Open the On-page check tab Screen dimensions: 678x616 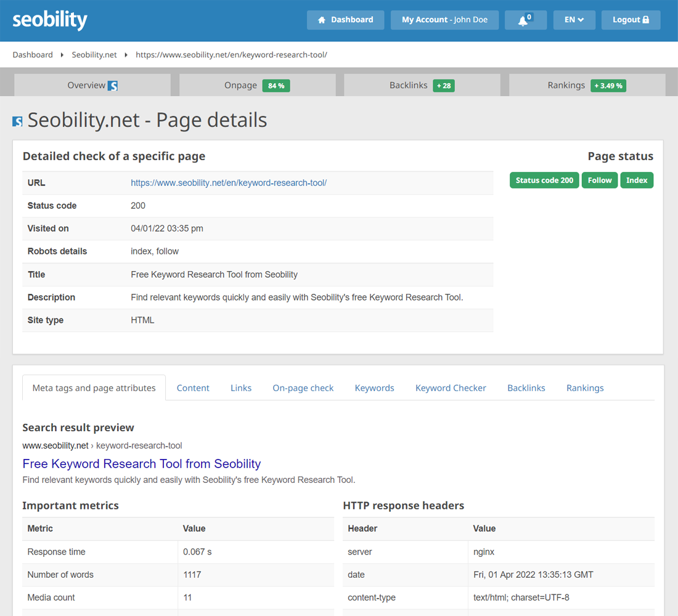coord(303,387)
